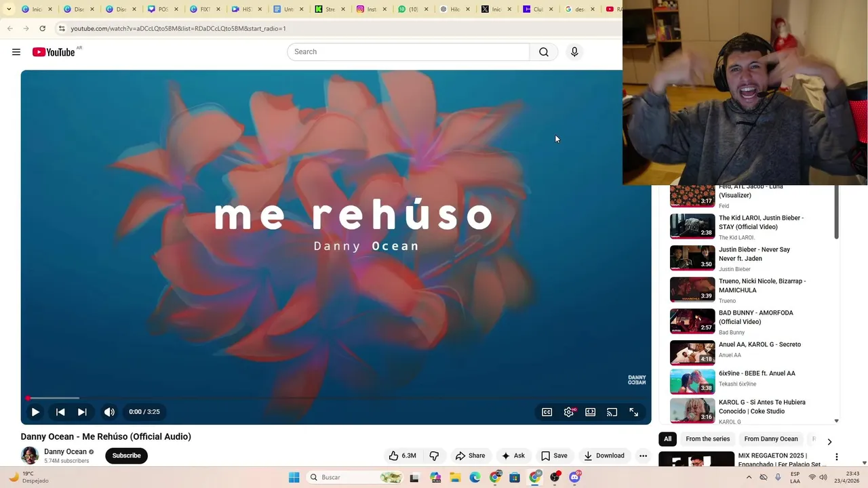Toggle subtitles closed captions button

pyautogui.click(x=547, y=411)
